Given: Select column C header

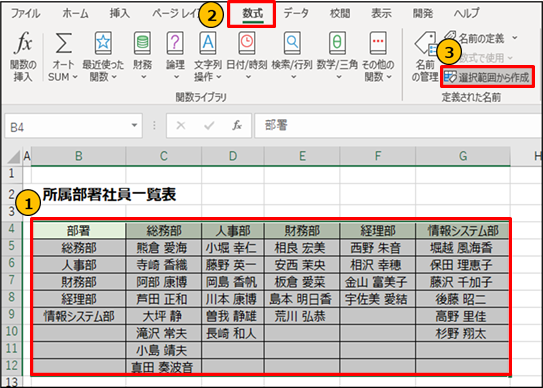Looking at the screenshot, I should [x=164, y=156].
